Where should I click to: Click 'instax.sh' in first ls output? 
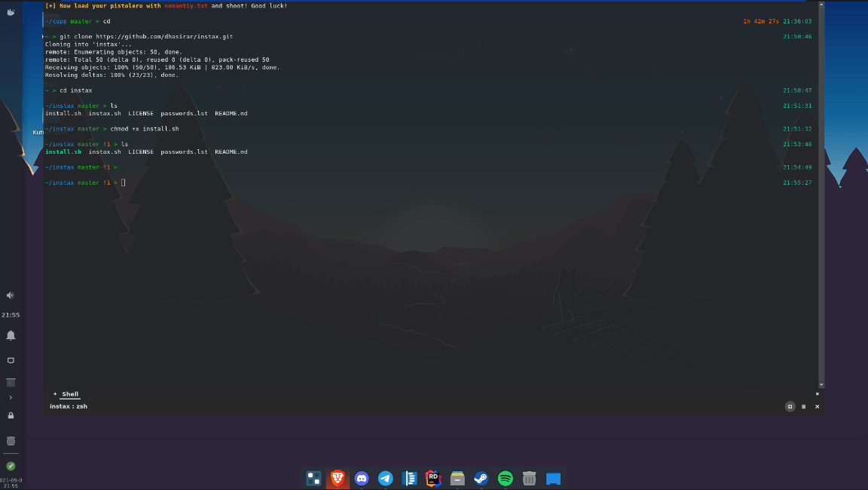point(105,114)
